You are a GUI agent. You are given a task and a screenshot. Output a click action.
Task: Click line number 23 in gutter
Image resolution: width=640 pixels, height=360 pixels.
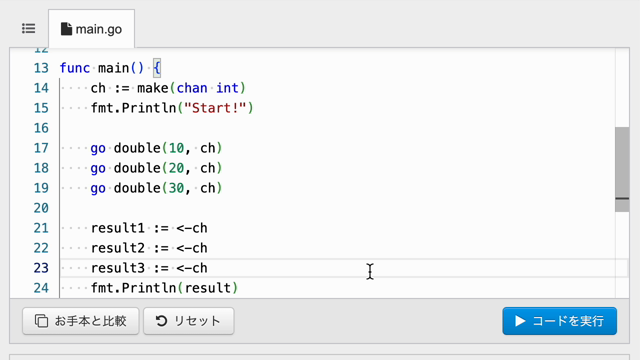(x=41, y=268)
